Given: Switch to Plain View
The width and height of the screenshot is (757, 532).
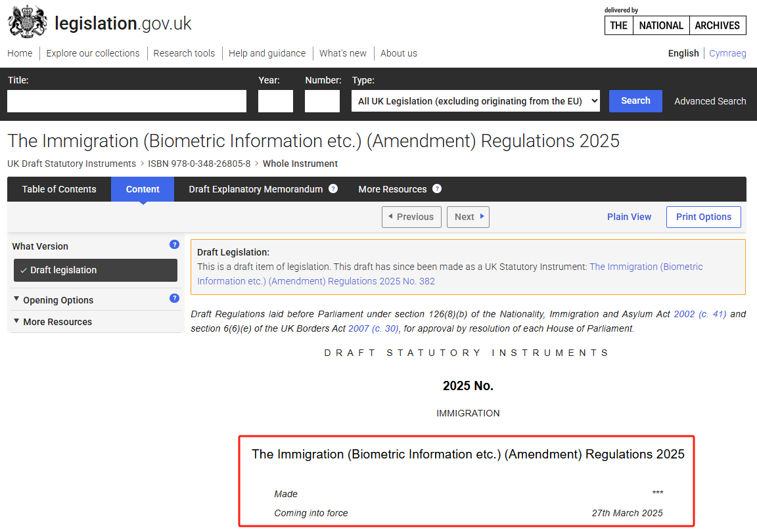Looking at the screenshot, I should tap(629, 217).
